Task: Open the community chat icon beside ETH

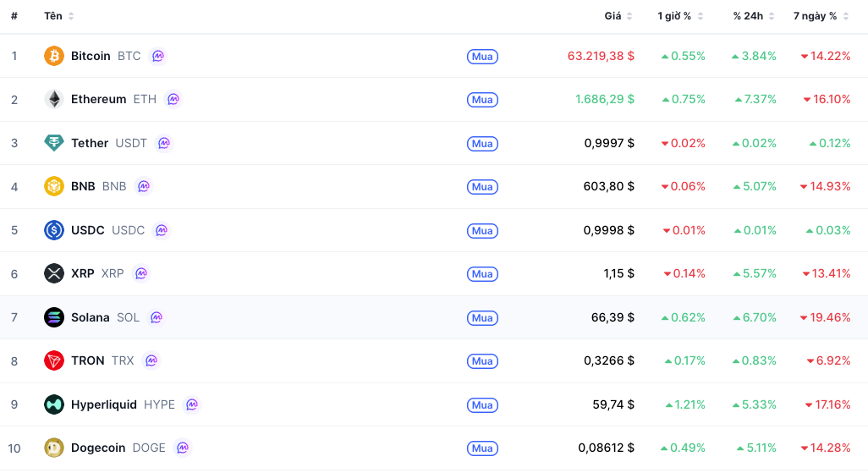Action: point(173,99)
